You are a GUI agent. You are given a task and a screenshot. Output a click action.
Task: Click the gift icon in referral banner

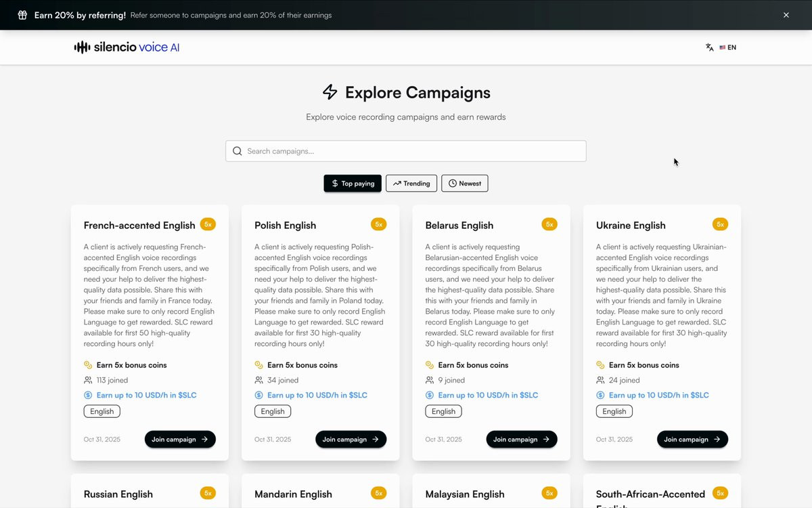(22, 15)
